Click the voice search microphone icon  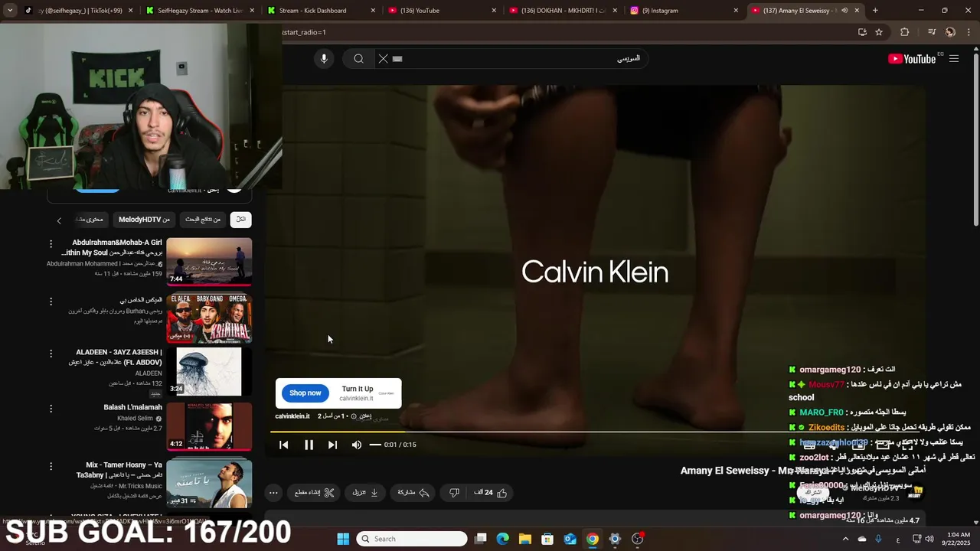[x=324, y=59]
